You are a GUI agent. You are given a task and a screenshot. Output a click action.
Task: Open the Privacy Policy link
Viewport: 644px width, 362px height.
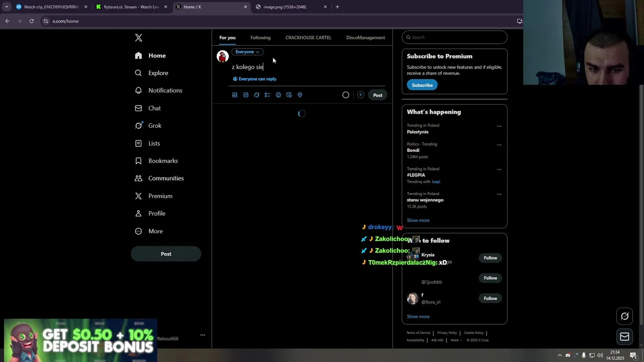click(x=447, y=333)
